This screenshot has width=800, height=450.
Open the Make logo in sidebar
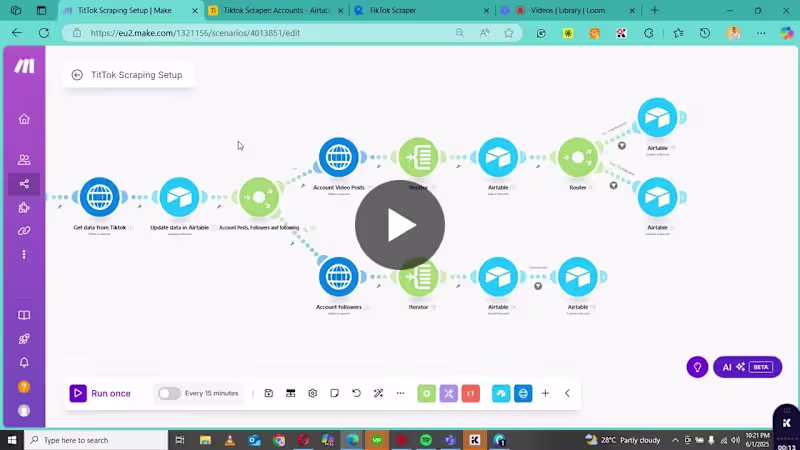point(24,66)
